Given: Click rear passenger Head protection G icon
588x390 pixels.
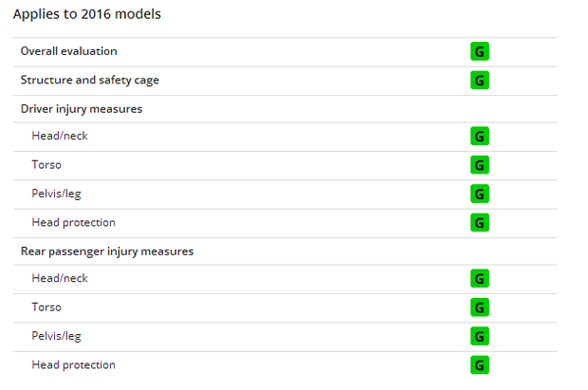Looking at the screenshot, I should [479, 364].
